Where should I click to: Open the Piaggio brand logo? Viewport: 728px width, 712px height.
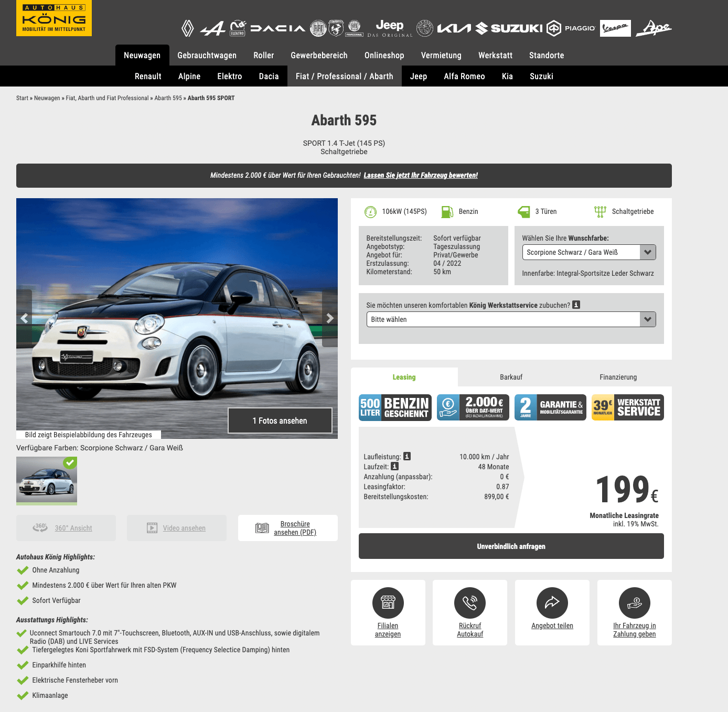tap(571, 28)
